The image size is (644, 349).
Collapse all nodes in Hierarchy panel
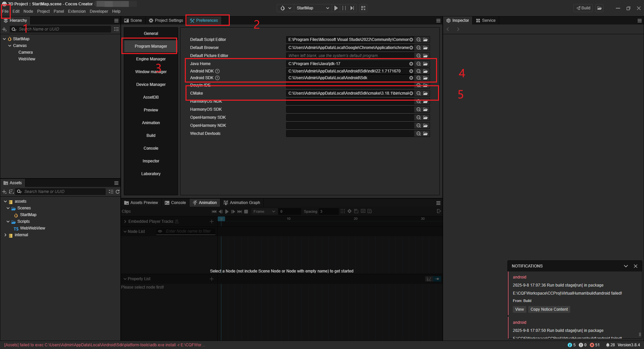[x=116, y=29]
